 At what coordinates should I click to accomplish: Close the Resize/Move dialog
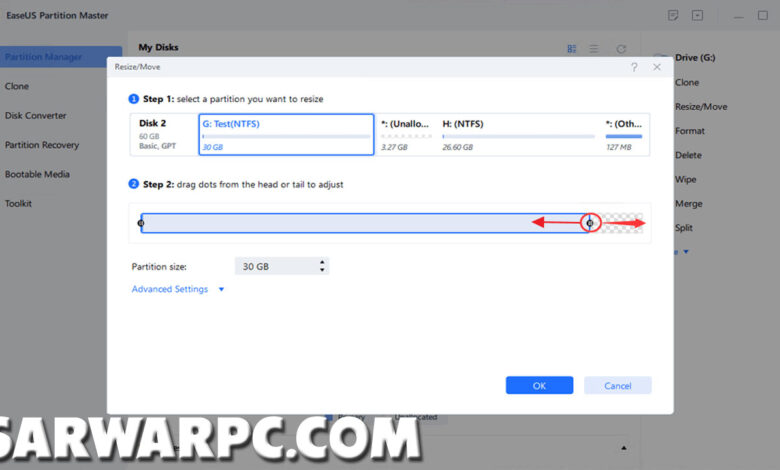657,67
